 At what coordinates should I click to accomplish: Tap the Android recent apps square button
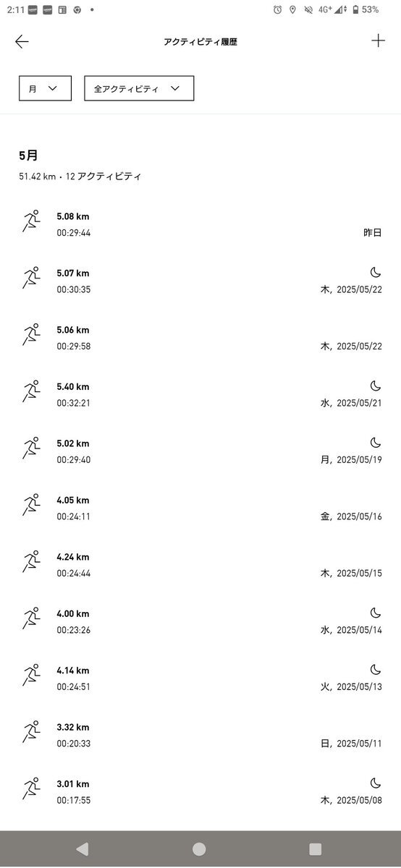click(x=315, y=849)
